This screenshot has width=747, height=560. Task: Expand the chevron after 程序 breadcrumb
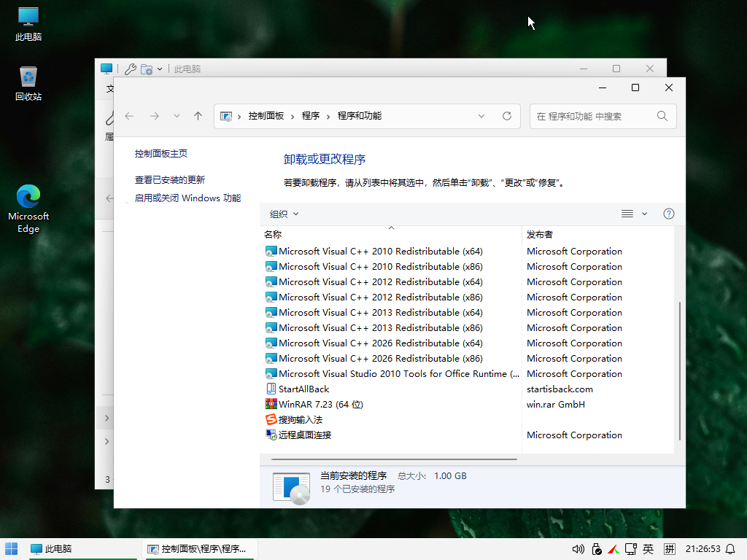328,117
